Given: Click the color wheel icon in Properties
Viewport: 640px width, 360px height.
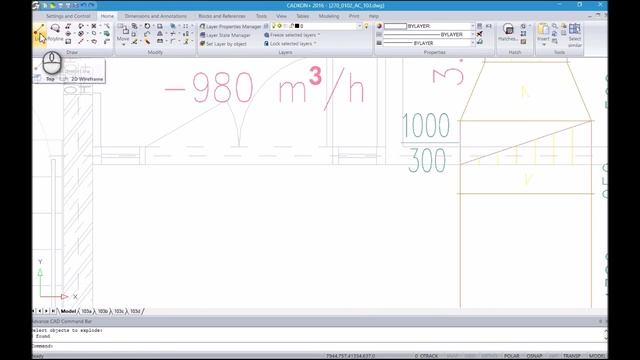Looking at the screenshot, I should click(379, 26).
